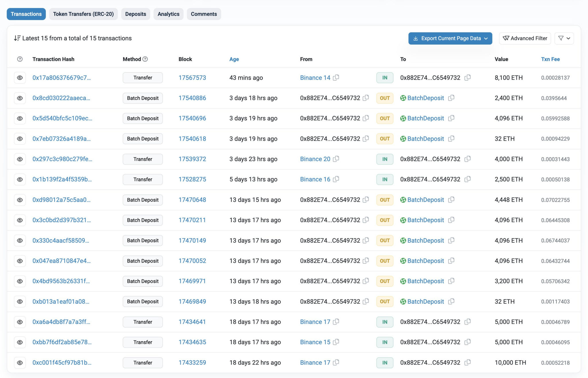Viewport: 588px width, 378px height.
Task: Open BatchDeposit contract in block 17540886 row
Action: [425, 98]
